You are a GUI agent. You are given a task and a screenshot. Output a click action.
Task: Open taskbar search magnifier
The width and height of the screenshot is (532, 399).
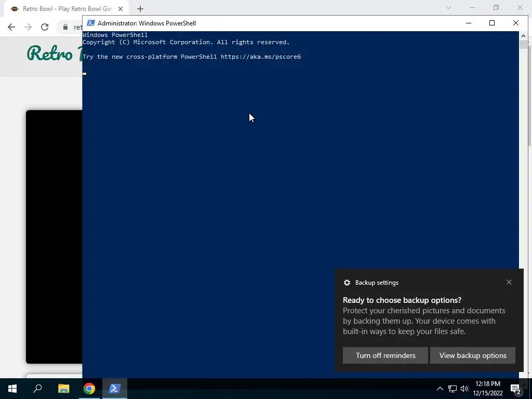37,389
